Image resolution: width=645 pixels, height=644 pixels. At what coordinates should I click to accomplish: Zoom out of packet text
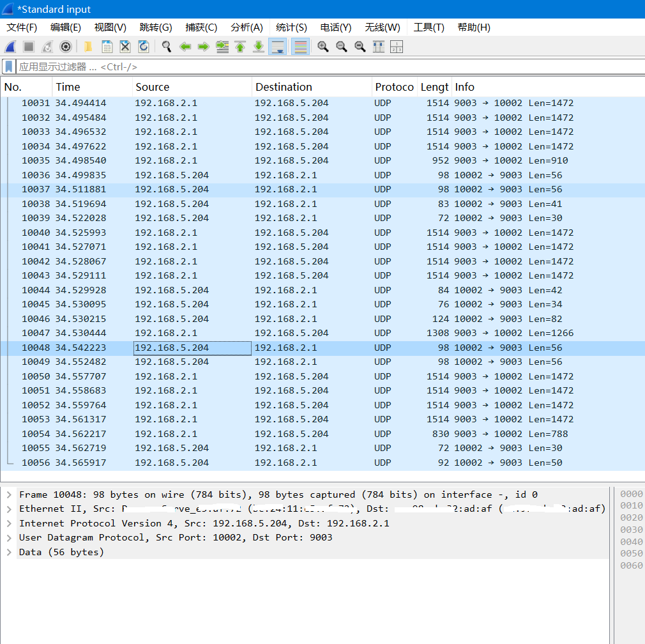click(342, 47)
